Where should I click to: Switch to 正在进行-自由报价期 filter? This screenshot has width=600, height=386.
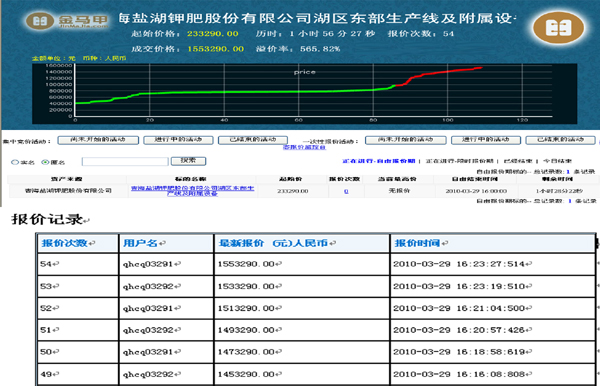tap(378, 161)
